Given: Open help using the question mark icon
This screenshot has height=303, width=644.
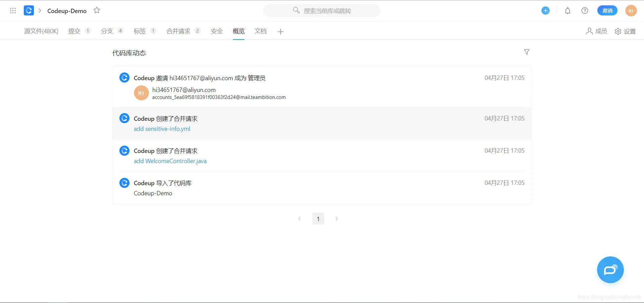Looking at the screenshot, I should [x=585, y=10].
